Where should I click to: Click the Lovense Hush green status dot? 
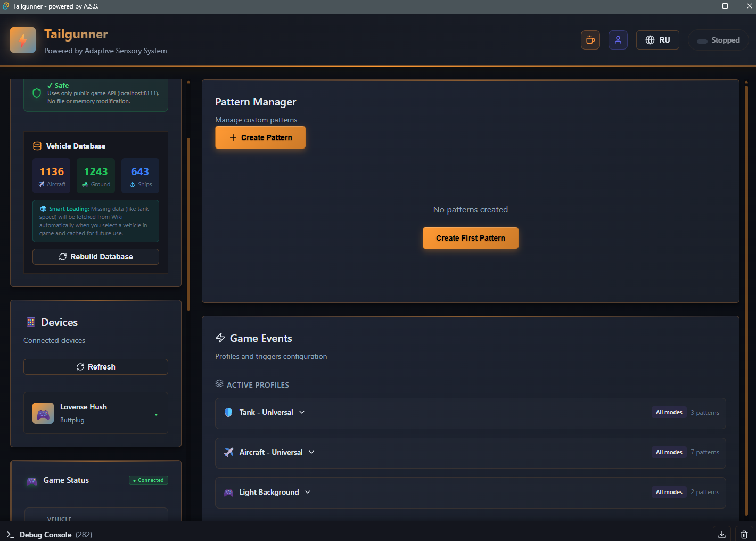pos(156,414)
